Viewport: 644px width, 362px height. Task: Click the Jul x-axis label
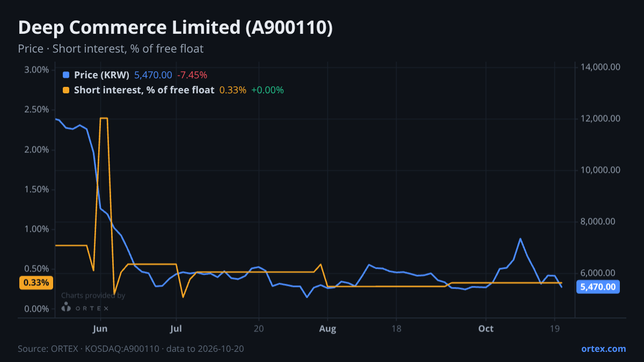[176, 329]
